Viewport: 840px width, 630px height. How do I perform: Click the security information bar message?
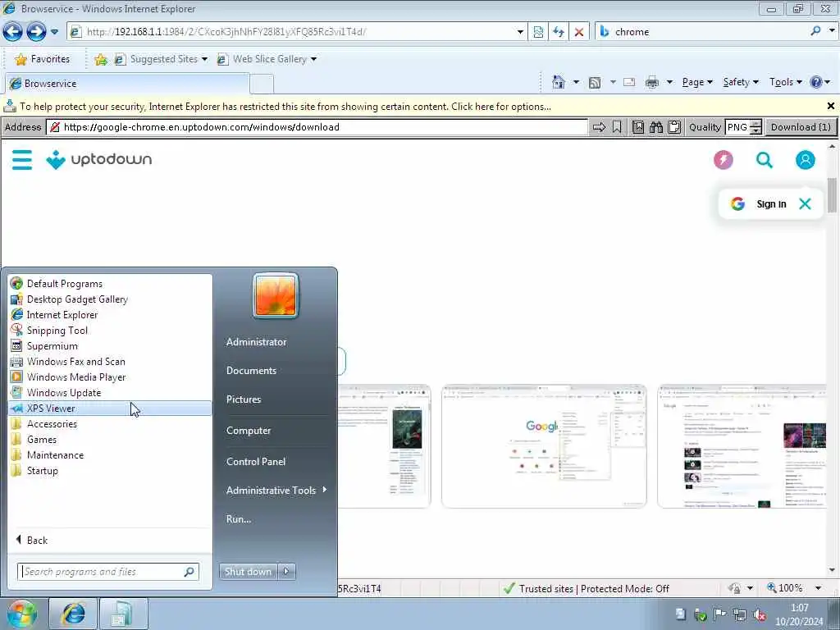pos(285,107)
